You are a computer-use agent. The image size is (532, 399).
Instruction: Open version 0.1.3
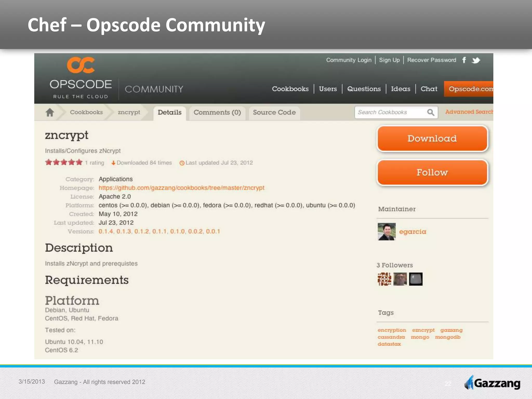[124, 231]
